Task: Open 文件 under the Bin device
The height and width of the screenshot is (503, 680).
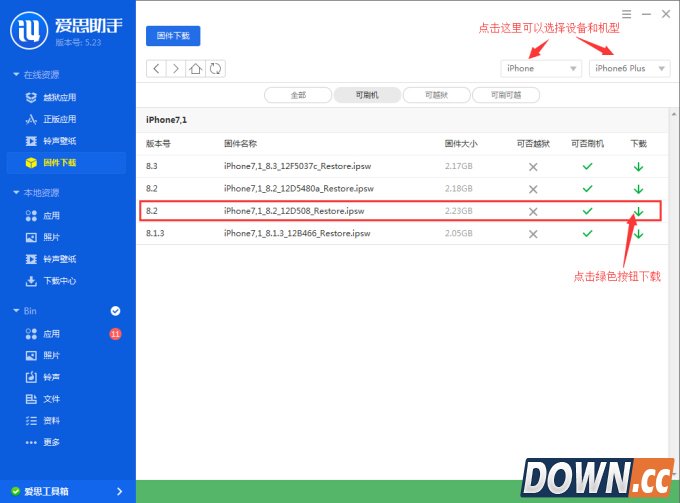Action: click(50, 399)
